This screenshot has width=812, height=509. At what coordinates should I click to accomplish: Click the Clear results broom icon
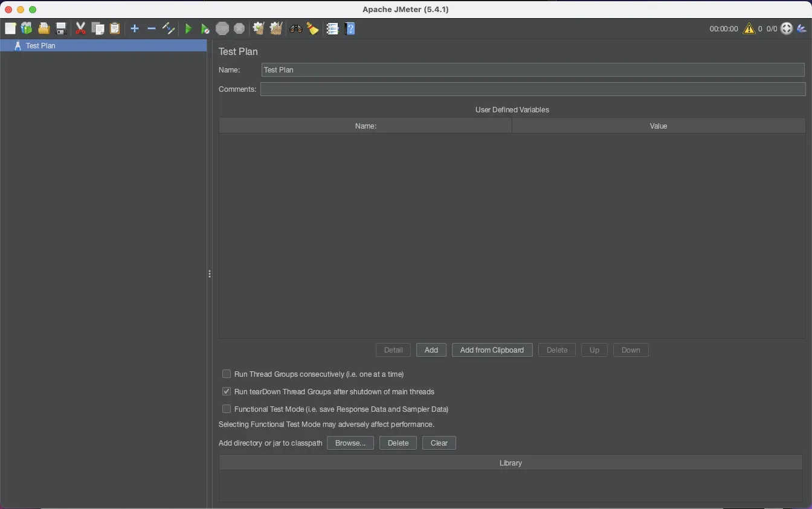[259, 28]
